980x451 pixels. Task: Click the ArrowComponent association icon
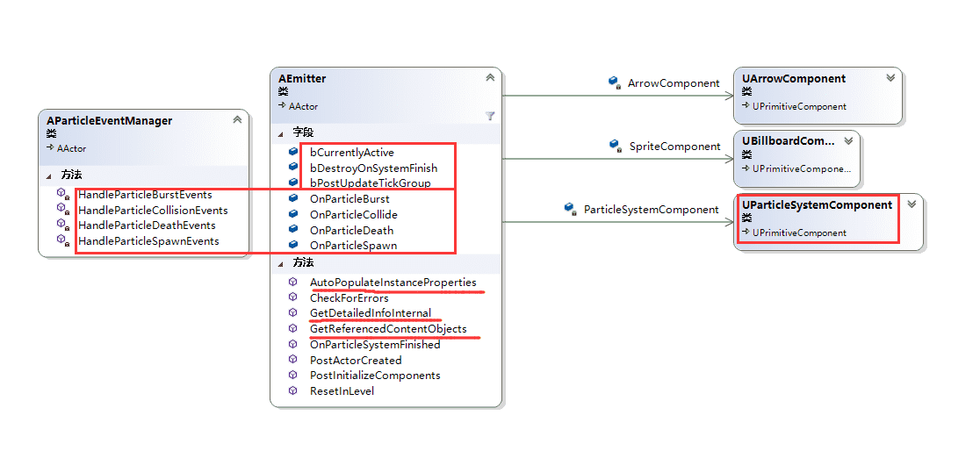click(615, 82)
